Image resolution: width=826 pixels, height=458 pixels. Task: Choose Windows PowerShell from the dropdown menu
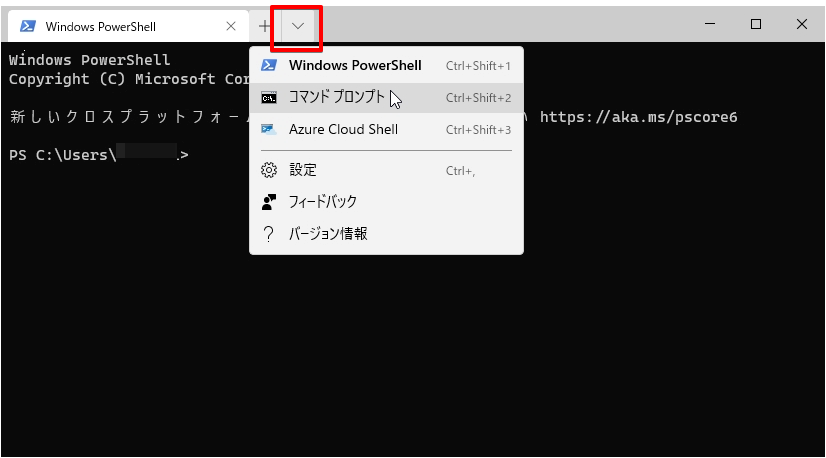(386, 65)
